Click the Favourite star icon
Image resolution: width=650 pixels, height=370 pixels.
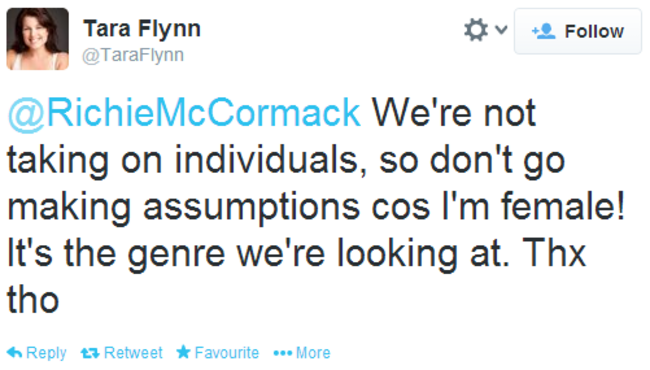coord(183,352)
